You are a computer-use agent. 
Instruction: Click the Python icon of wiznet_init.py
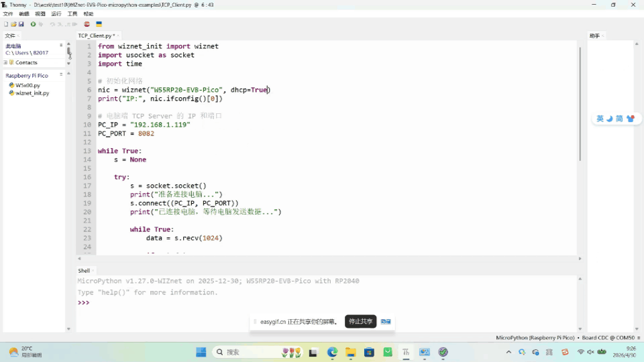click(x=11, y=93)
